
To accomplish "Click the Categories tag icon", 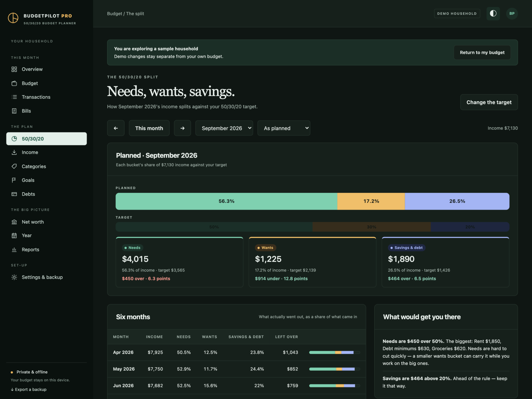I will pyautogui.click(x=14, y=166).
